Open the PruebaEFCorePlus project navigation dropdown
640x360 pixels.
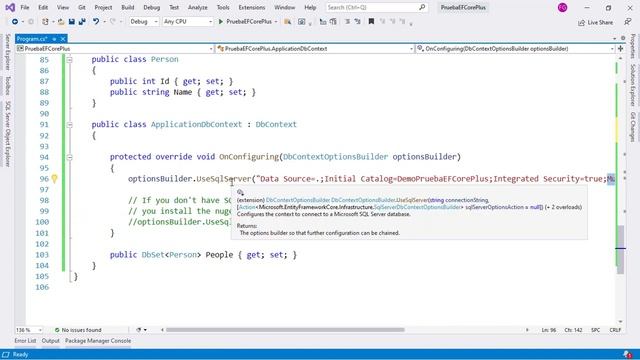coord(115,49)
